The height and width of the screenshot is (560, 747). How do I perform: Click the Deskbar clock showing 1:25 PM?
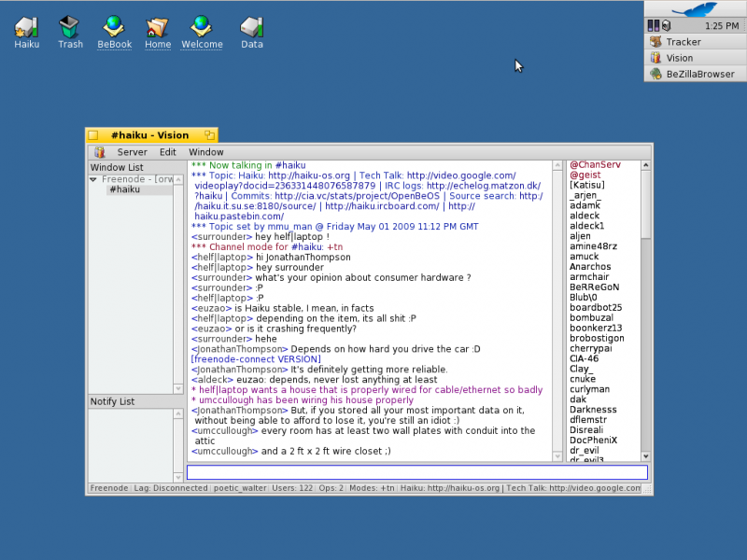(722, 26)
